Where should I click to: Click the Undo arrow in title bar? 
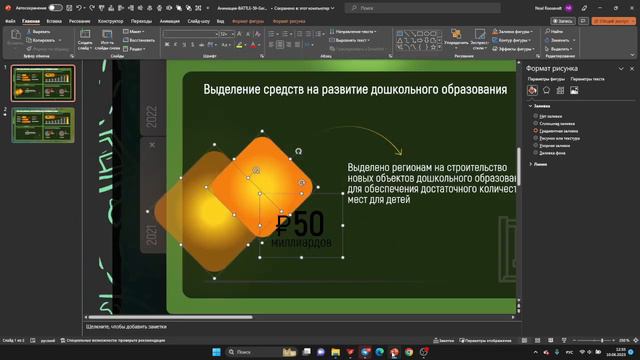click(x=79, y=8)
